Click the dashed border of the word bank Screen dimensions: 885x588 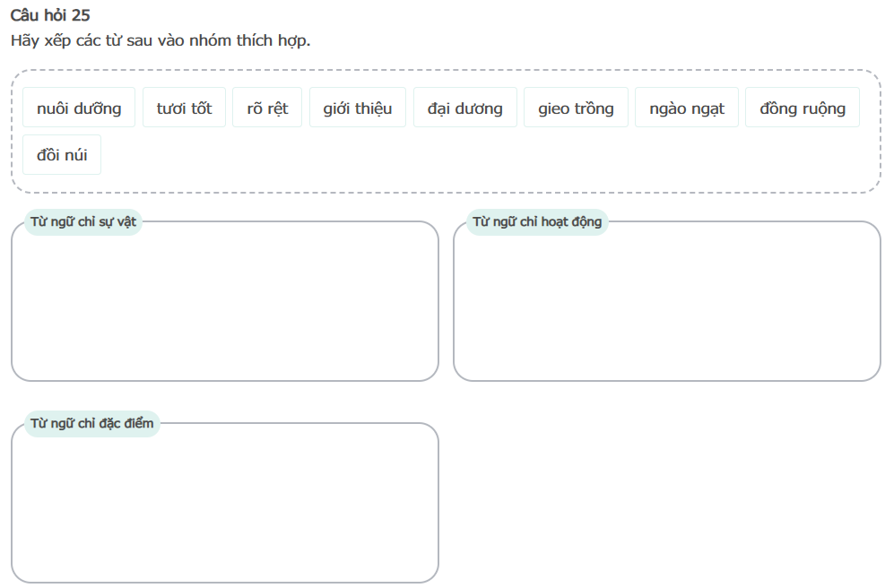coord(448,70)
